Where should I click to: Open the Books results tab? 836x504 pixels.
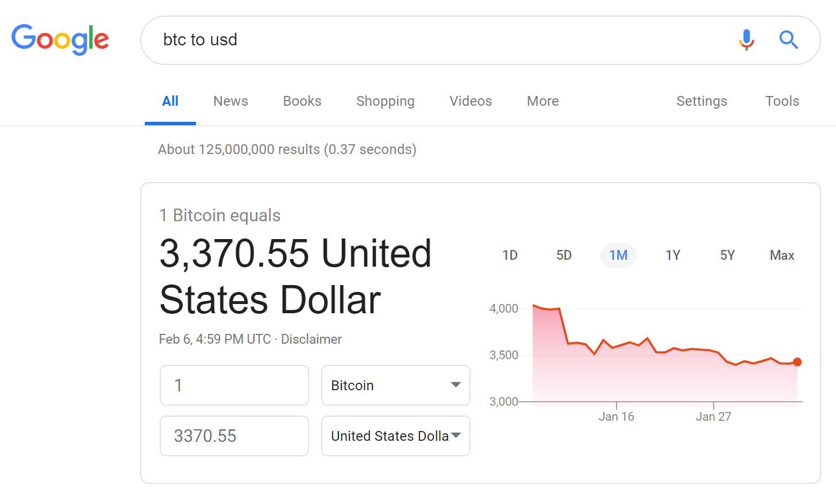click(302, 101)
